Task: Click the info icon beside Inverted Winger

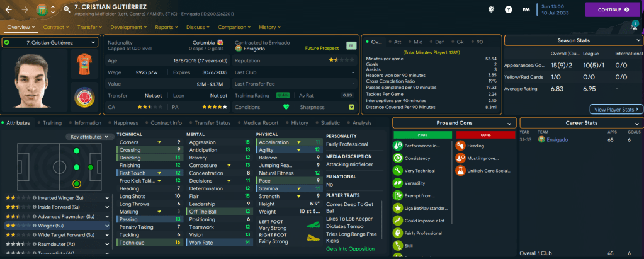Action: coord(34,197)
